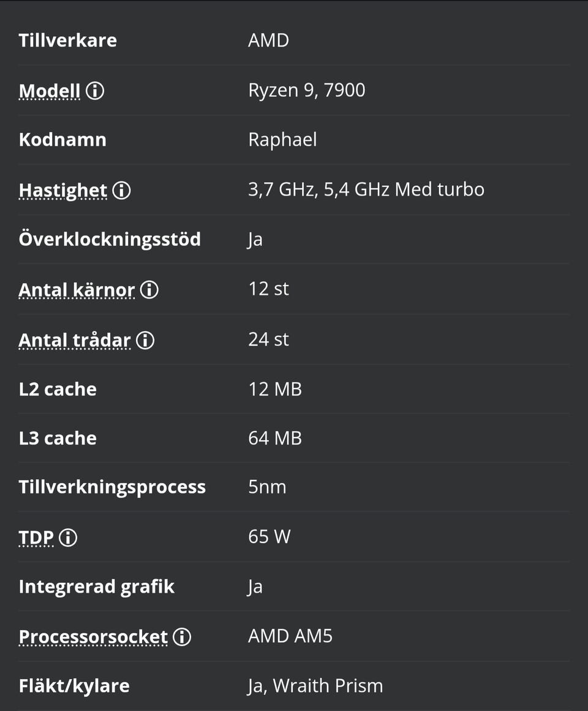Click the underlined Modell label
The image size is (588, 711).
(x=50, y=91)
